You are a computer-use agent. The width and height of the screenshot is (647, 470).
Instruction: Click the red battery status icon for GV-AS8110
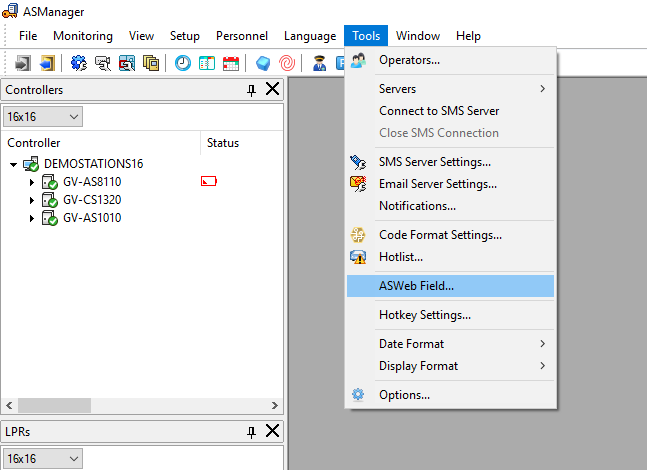[x=209, y=181]
